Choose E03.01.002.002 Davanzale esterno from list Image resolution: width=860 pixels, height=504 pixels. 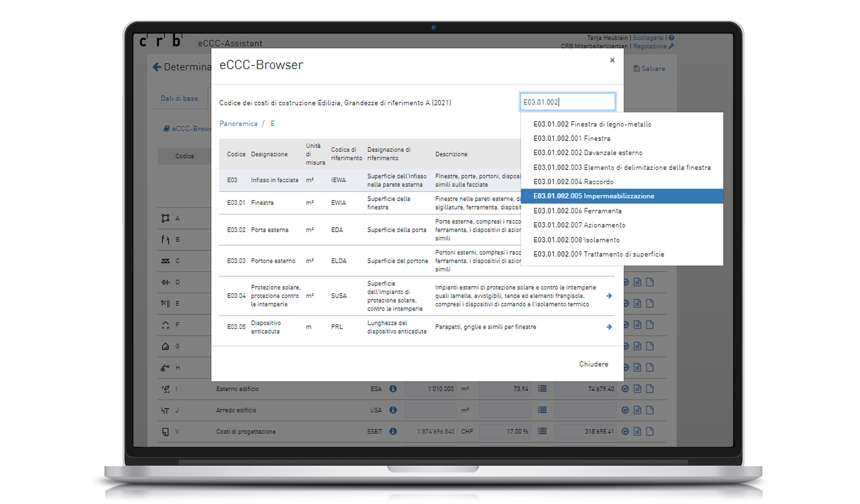click(588, 153)
